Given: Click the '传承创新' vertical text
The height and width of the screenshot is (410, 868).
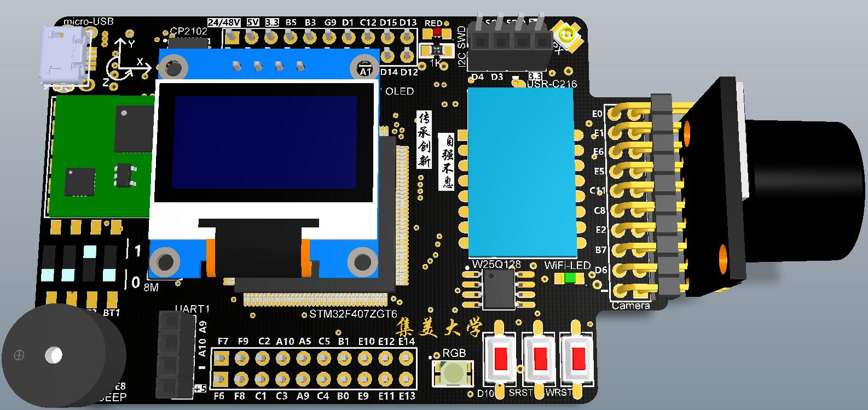Looking at the screenshot, I should pyautogui.click(x=424, y=139).
